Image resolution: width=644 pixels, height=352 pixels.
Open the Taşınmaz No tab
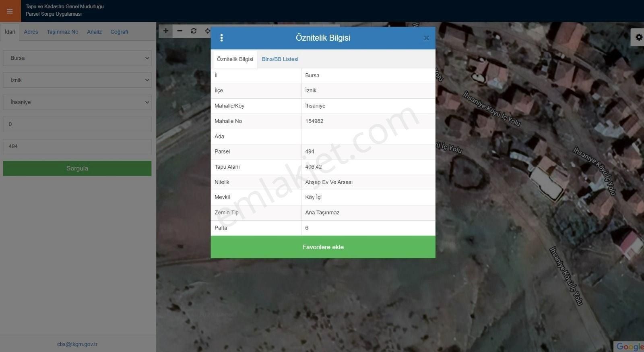click(x=62, y=32)
